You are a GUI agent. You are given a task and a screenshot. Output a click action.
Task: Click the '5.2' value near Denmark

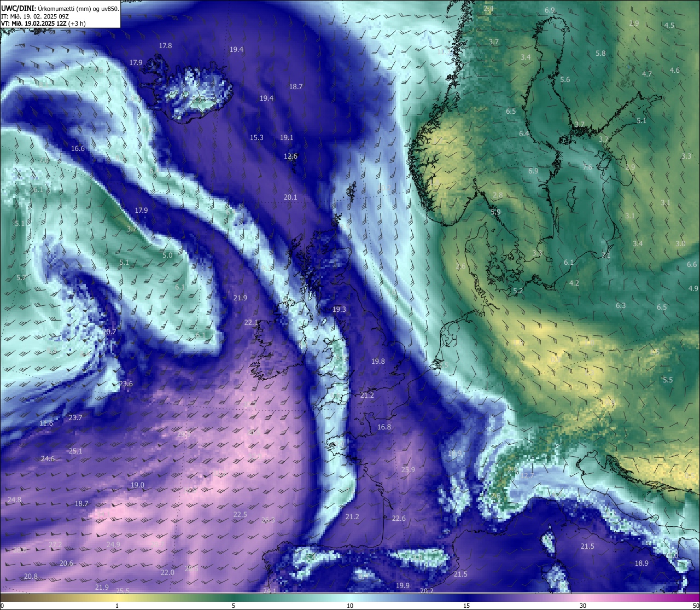click(x=518, y=291)
